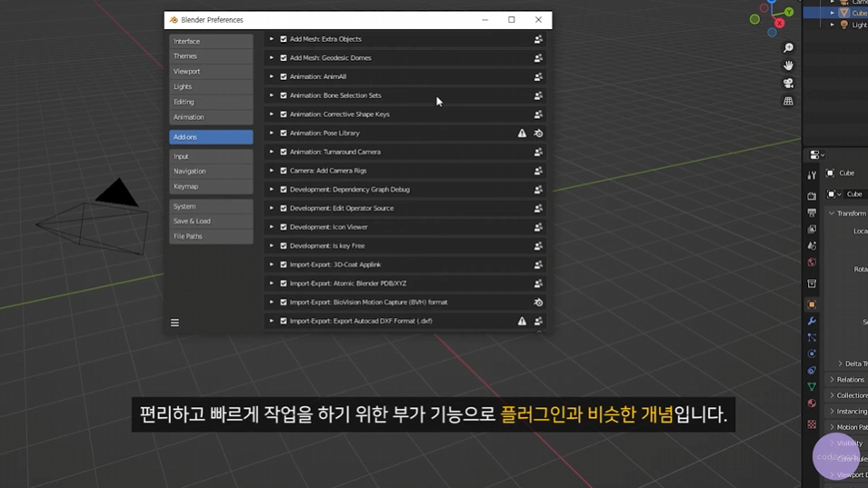Click community icon on 3D-Coat Applink row
This screenshot has width=868, height=488.
coord(538,265)
